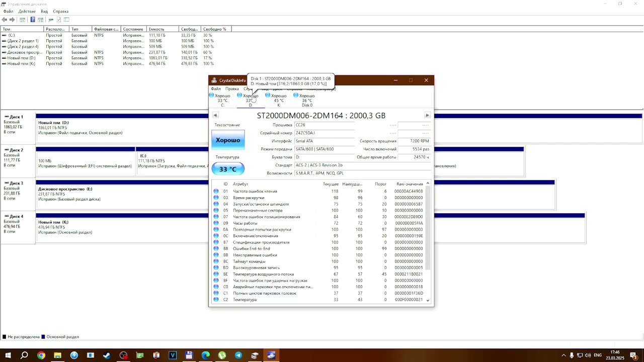This screenshot has width=644, height=362.
Task: Open Steam from the taskbar
Action: click(x=107, y=355)
